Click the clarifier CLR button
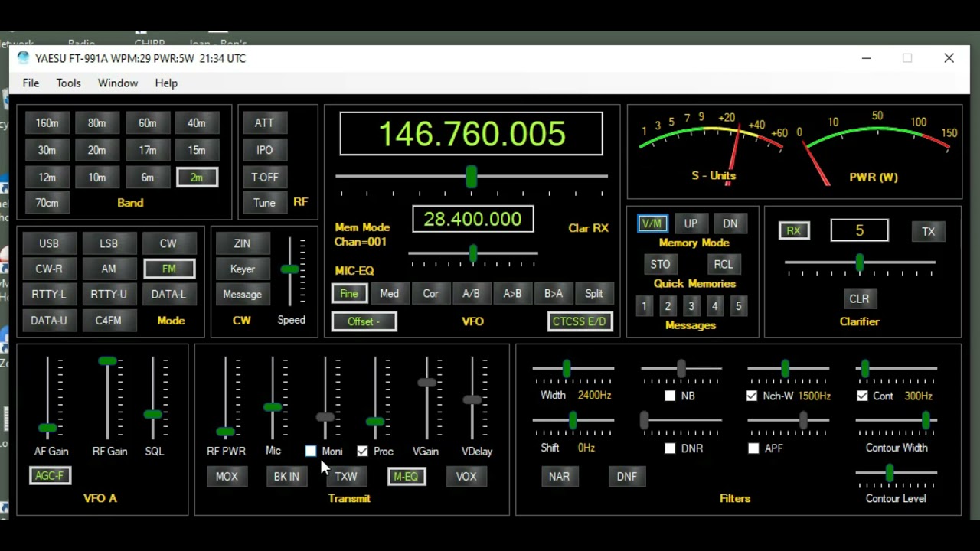Screen dimensions: 980x551 click(859, 298)
